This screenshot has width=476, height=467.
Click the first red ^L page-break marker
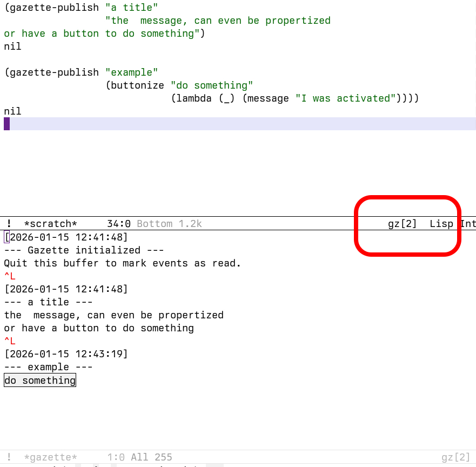point(9,276)
